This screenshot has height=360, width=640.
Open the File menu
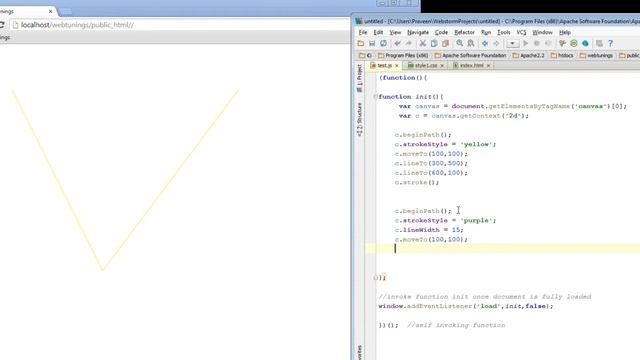pos(363,32)
